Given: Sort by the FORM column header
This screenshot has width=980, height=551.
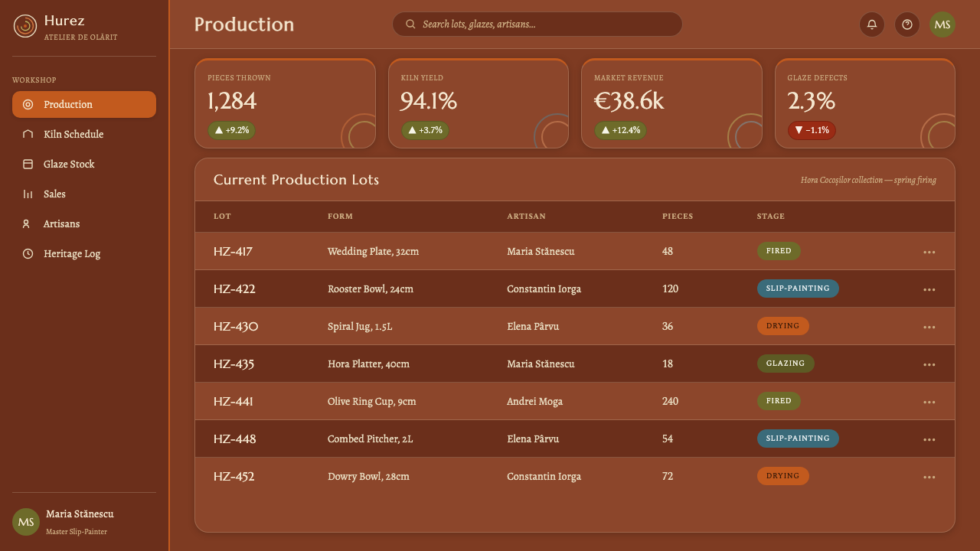Looking at the screenshot, I should (340, 217).
